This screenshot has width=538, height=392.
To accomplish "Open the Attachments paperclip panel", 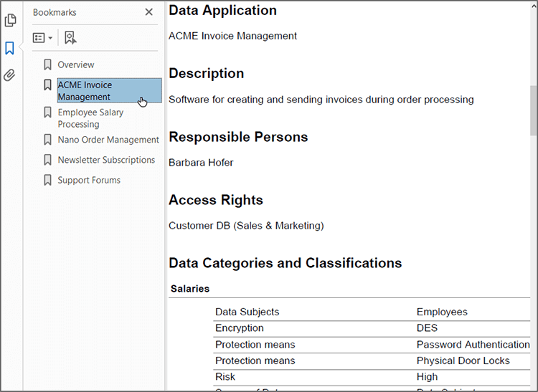I will coord(10,75).
